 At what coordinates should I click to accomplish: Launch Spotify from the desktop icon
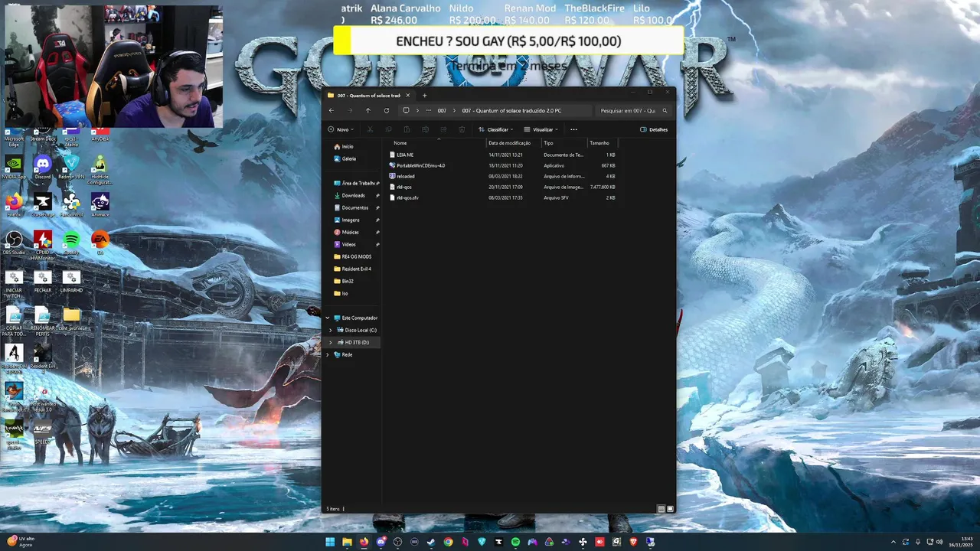pos(71,242)
